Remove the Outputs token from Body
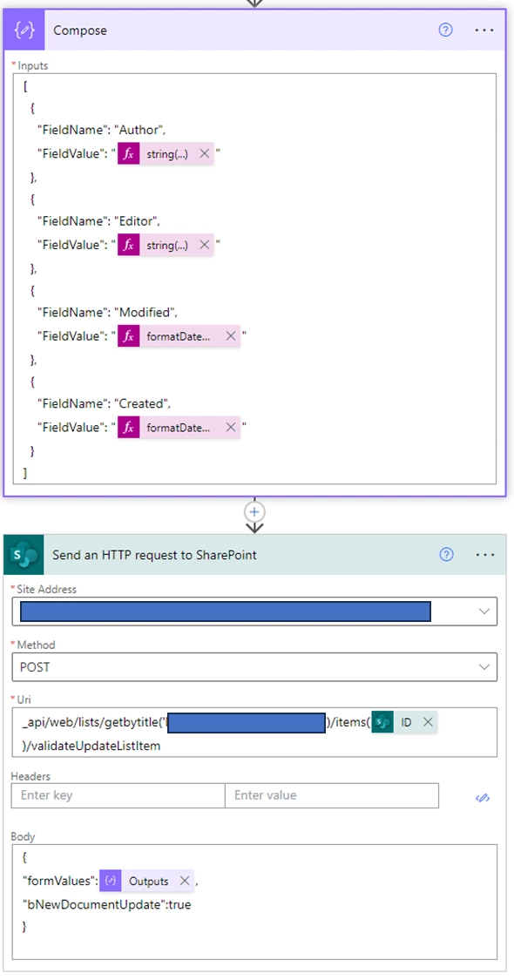 (x=185, y=882)
